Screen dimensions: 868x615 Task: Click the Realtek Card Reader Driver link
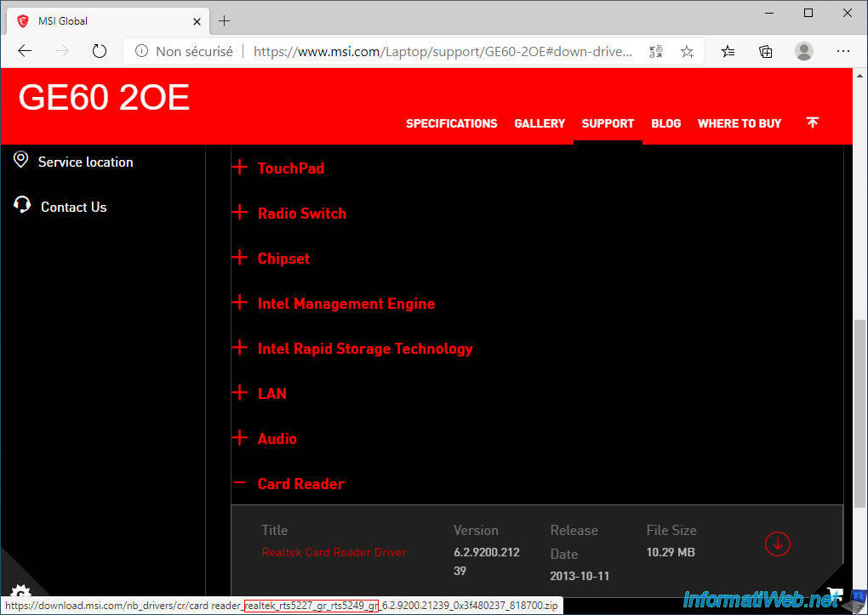(x=334, y=552)
